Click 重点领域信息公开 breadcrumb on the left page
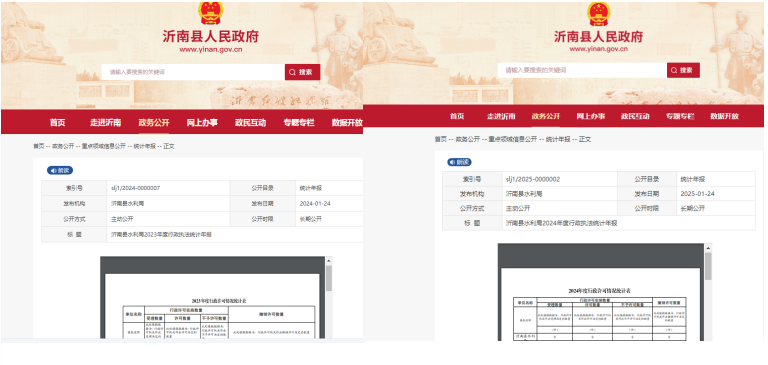This screenshot has width=768, height=365. 104,146
